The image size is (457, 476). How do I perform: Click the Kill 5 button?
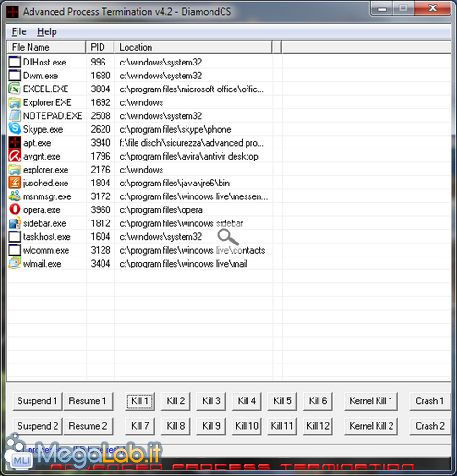click(x=283, y=401)
